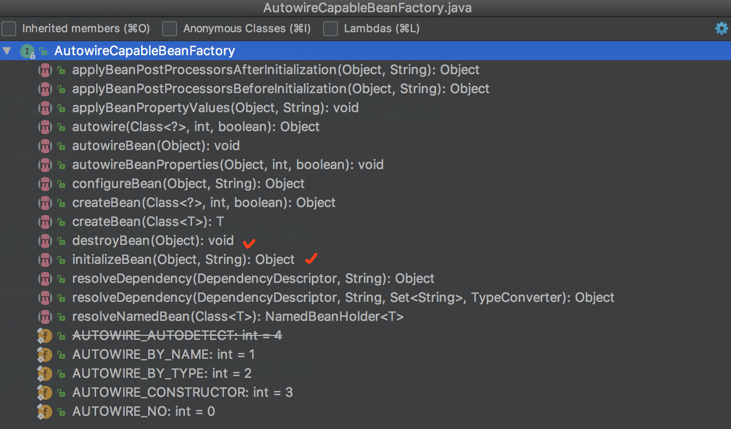Select AUTOWIRE_BY_TYPE: int = 2 field
731x429 pixels.
[x=161, y=374]
